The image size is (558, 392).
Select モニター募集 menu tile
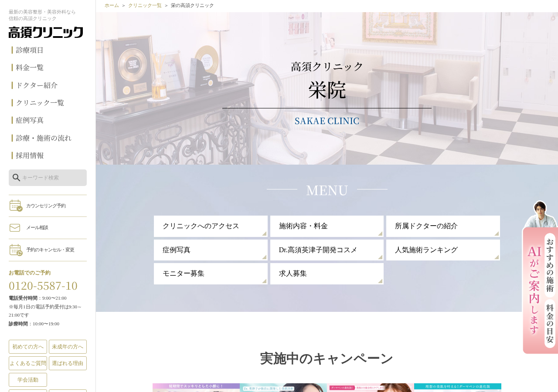tap(211, 274)
